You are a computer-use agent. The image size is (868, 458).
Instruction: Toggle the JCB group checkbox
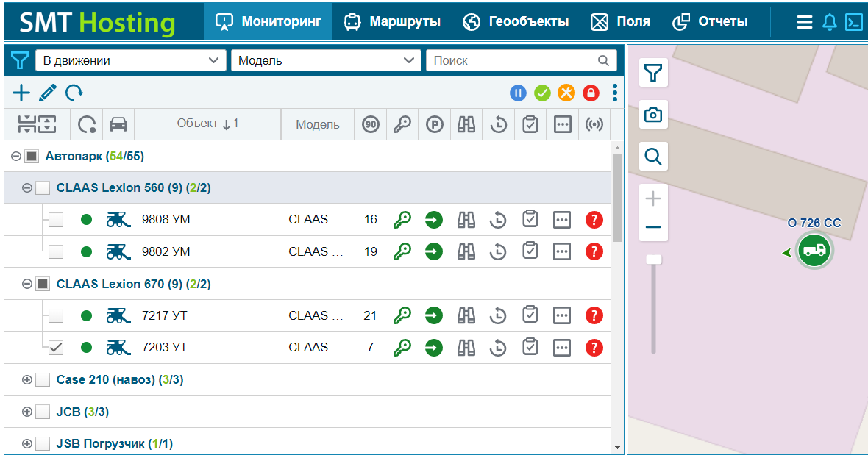pos(43,412)
